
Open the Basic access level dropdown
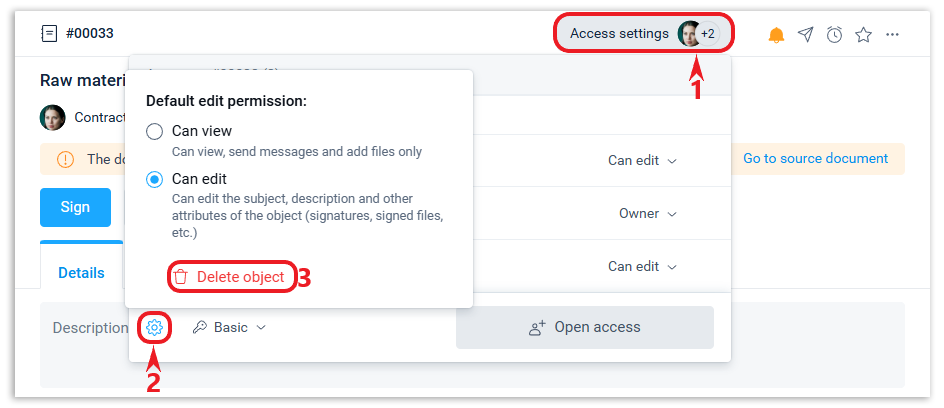(230, 327)
